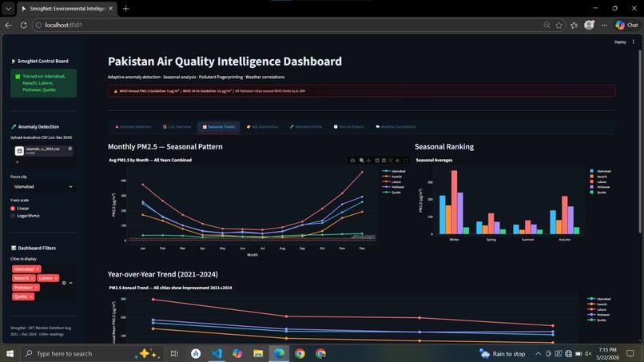Remove uploaded Islamabad 2024 csv file
The width and height of the screenshot is (644, 362).
click(x=70, y=149)
